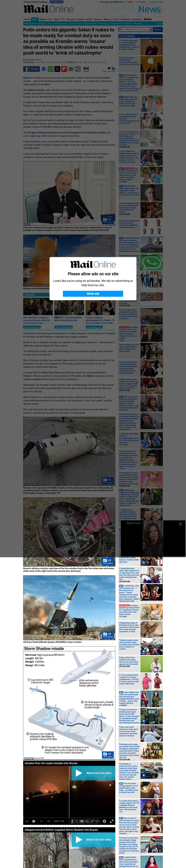Expand the video to fullscreen
Viewport: 186px width, 868px height.
[112, 821]
